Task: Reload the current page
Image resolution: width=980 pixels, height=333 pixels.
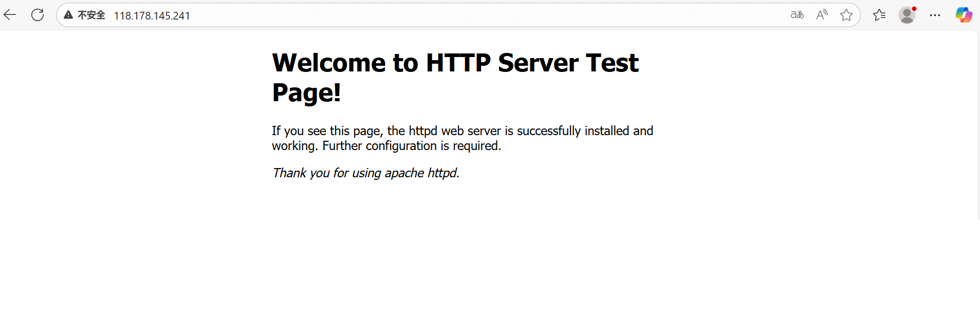Action: pyautogui.click(x=38, y=15)
